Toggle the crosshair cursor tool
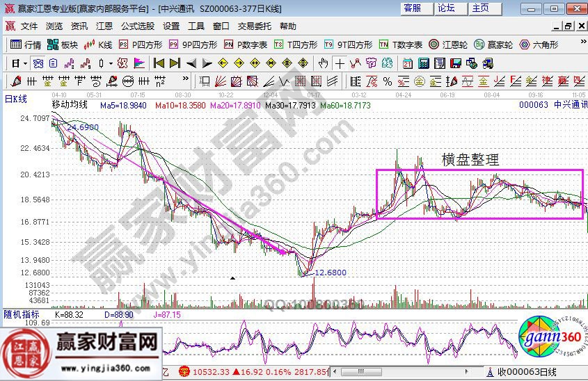Viewport: 588px width, 381px height. point(340,63)
